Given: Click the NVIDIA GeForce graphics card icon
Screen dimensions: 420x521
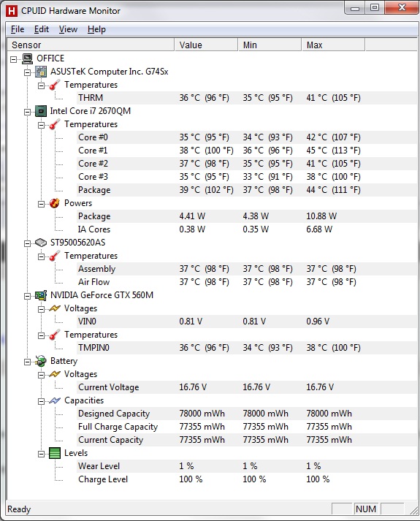Looking at the screenshot, I should pos(41,295).
